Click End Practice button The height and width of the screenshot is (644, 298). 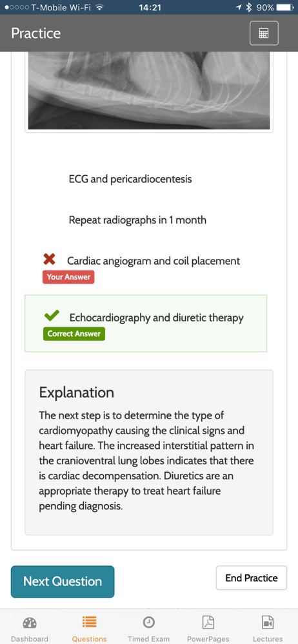pos(252,578)
